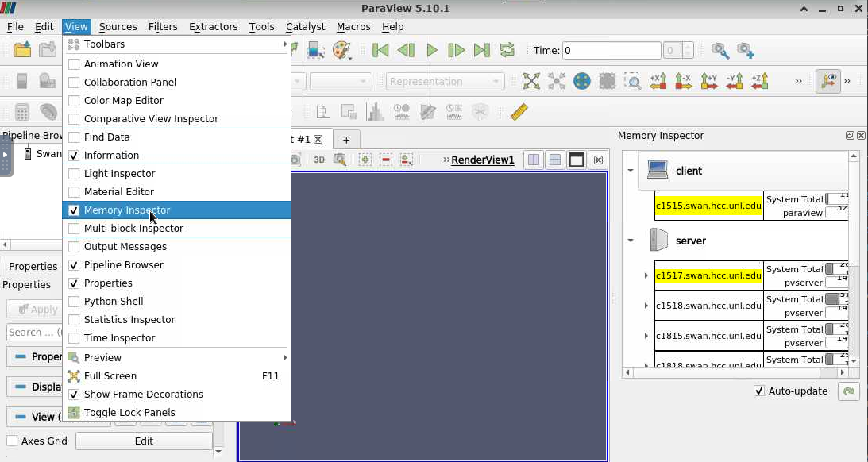This screenshot has width=868, height=462.
Task: Click the Properties search field
Action: pyautogui.click(x=34, y=333)
